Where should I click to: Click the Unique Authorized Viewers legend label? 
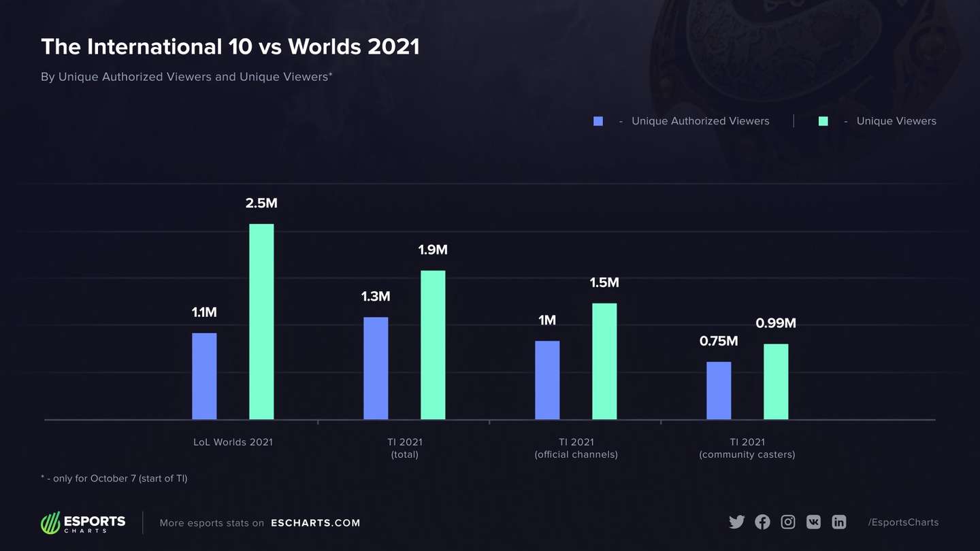[700, 121]
